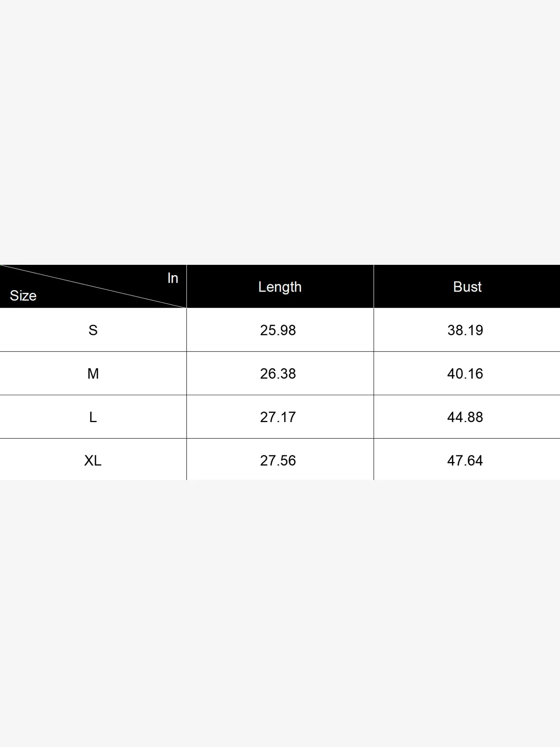Click the 44.88 bust value
Viewport: 560px width, 747px height.
465,417
